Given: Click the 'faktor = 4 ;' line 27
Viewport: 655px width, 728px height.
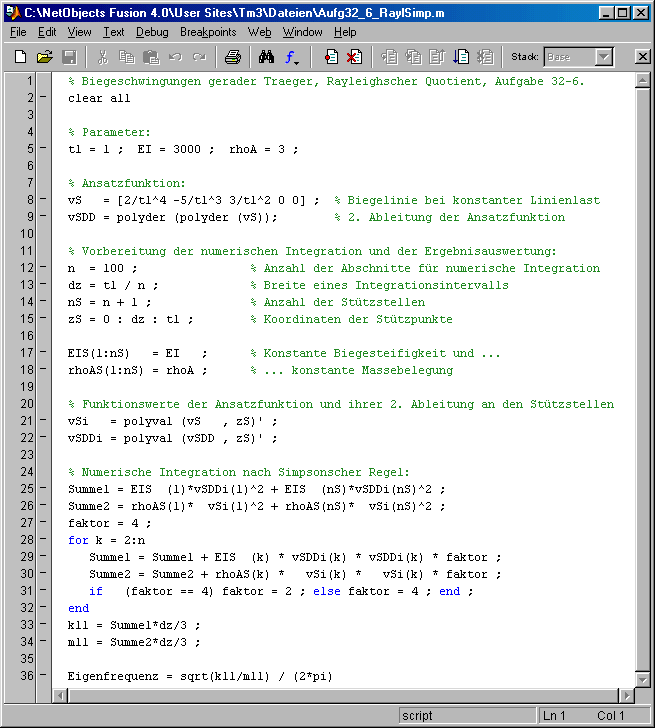Looking at the screenshot, I should [110, 523].
